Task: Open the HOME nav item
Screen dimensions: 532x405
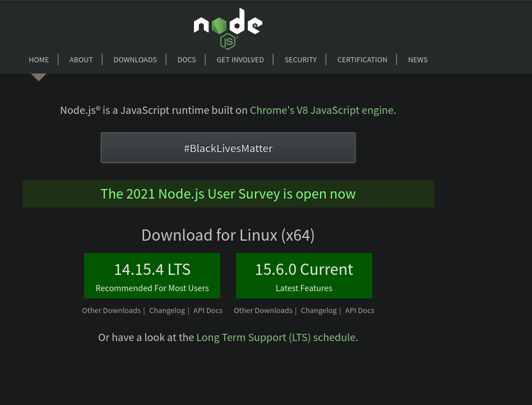Action: click(x=39, y=60)
